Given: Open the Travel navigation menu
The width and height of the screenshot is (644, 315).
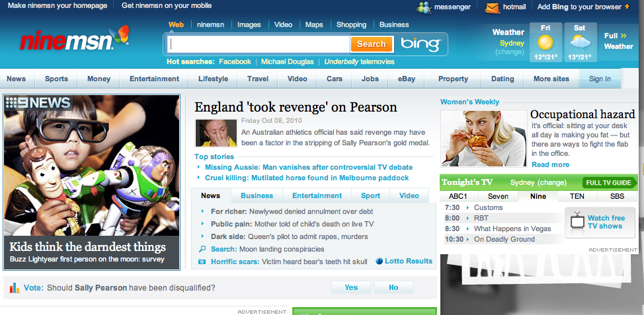Looking at the screenshot, I should click(x=257, y=79).
